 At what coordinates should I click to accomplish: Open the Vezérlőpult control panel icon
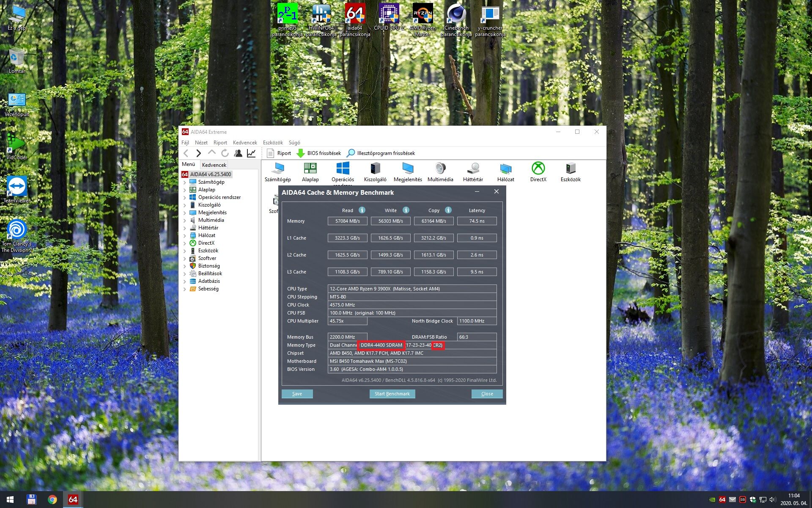(x=17, y=104)
